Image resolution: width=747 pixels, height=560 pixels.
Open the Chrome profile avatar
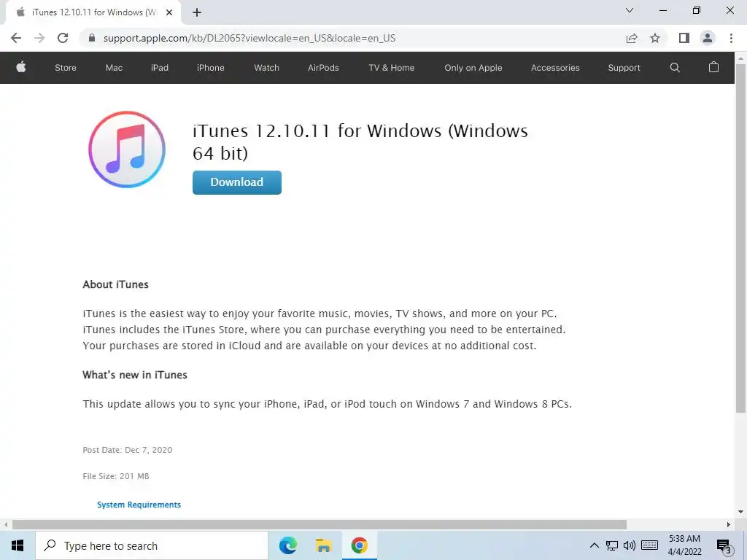708,38
